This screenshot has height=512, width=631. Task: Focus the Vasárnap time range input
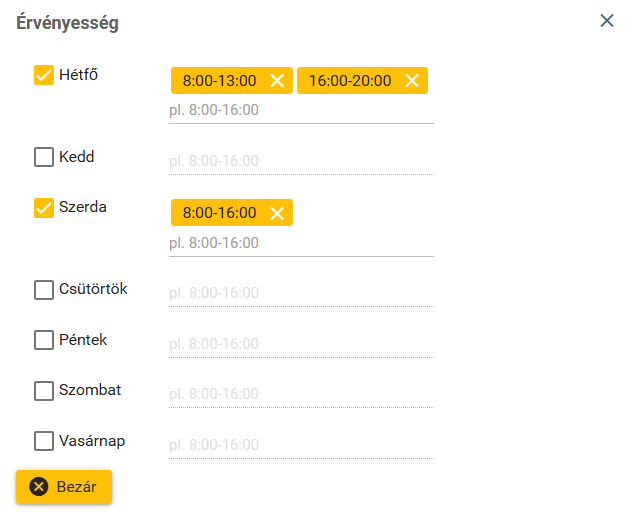[x=300, y=445]
